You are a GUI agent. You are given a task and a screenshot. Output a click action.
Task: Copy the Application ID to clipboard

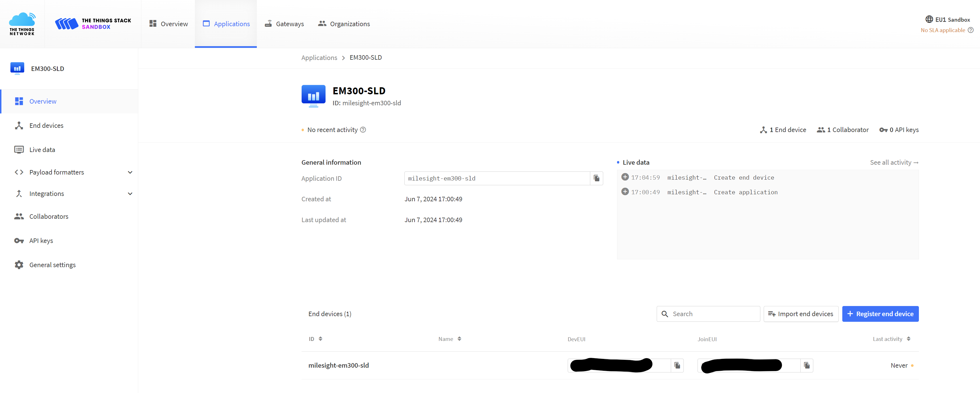[x=596, y=178]
